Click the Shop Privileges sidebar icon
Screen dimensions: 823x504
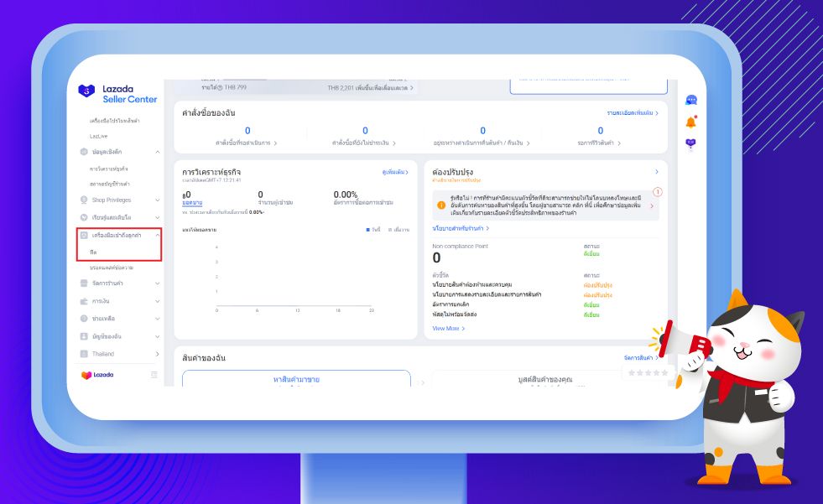[x=83, y=200]
